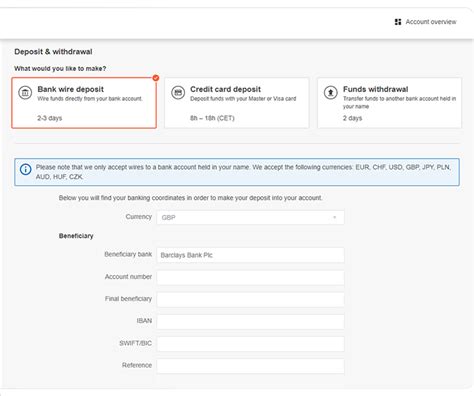
Task: Click 'Wire funds directly from your bank account' text
Action: coord(90,99)
